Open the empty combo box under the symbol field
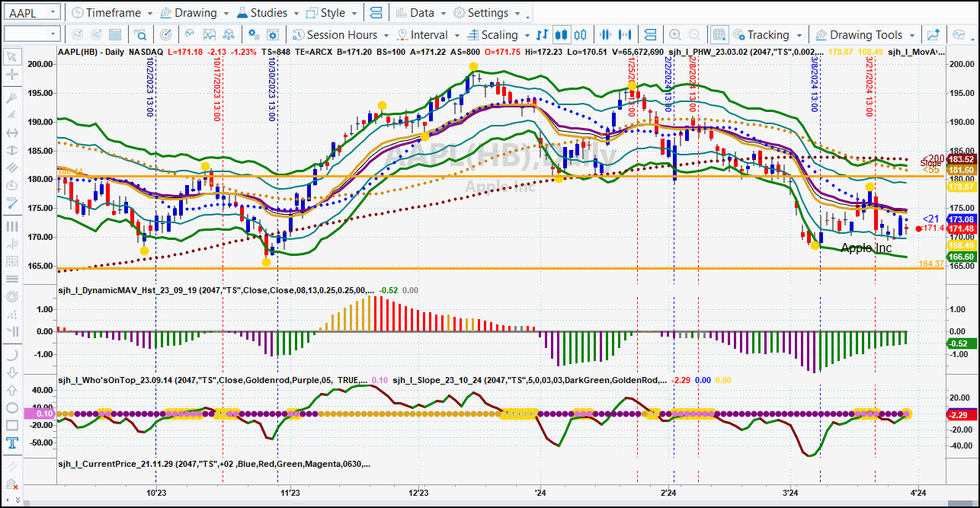The width and height of the screenshot is (980, 508). coord(31,34)
